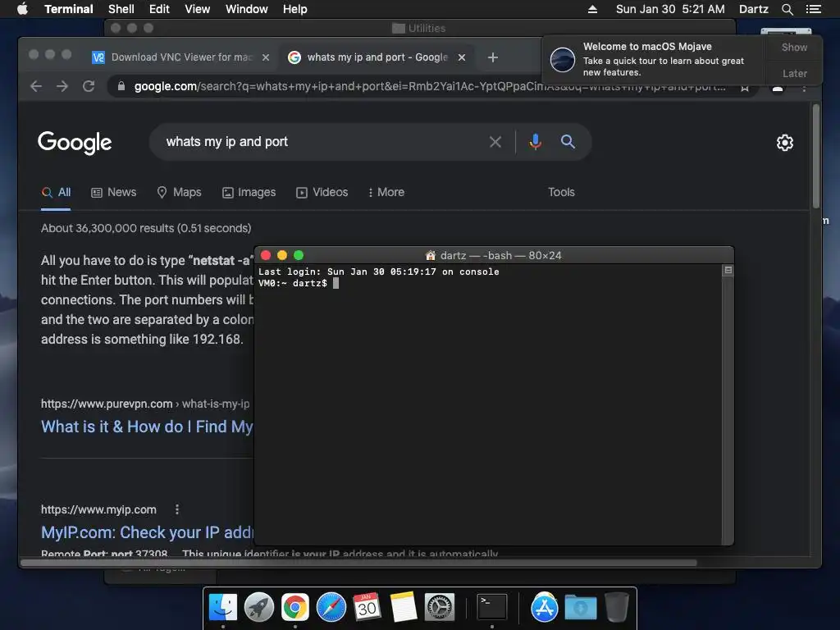Open App Store from the Dock

click(545, 608)
